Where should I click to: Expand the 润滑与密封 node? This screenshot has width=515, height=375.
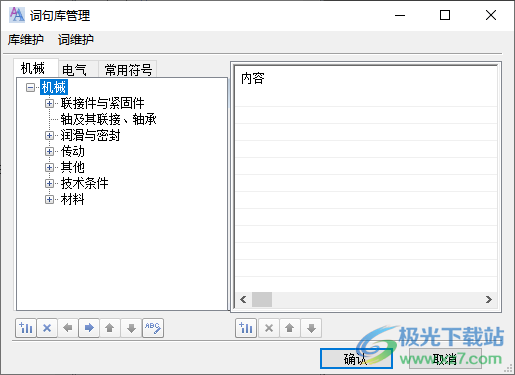pyautogui.click(x=49, y=136)
